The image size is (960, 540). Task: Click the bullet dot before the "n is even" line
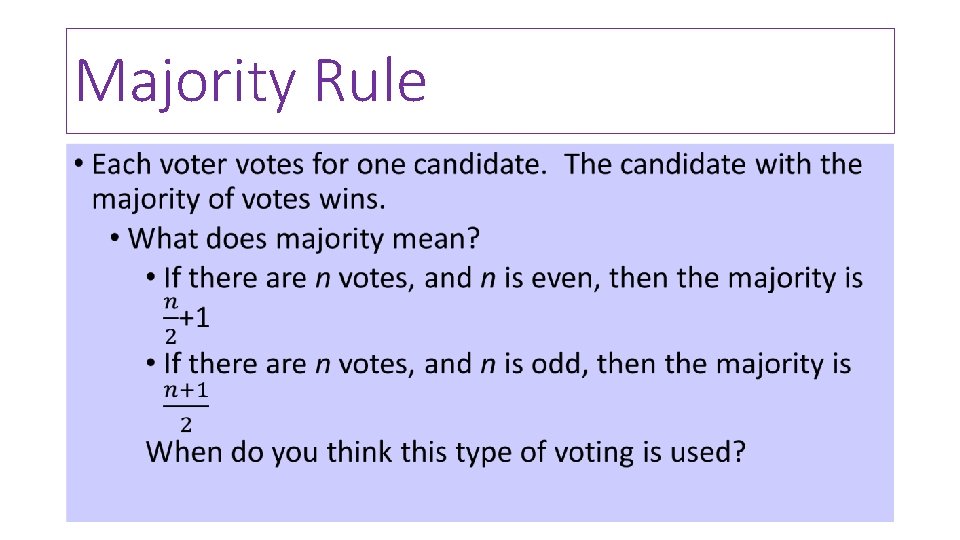(x=151, y=278)
